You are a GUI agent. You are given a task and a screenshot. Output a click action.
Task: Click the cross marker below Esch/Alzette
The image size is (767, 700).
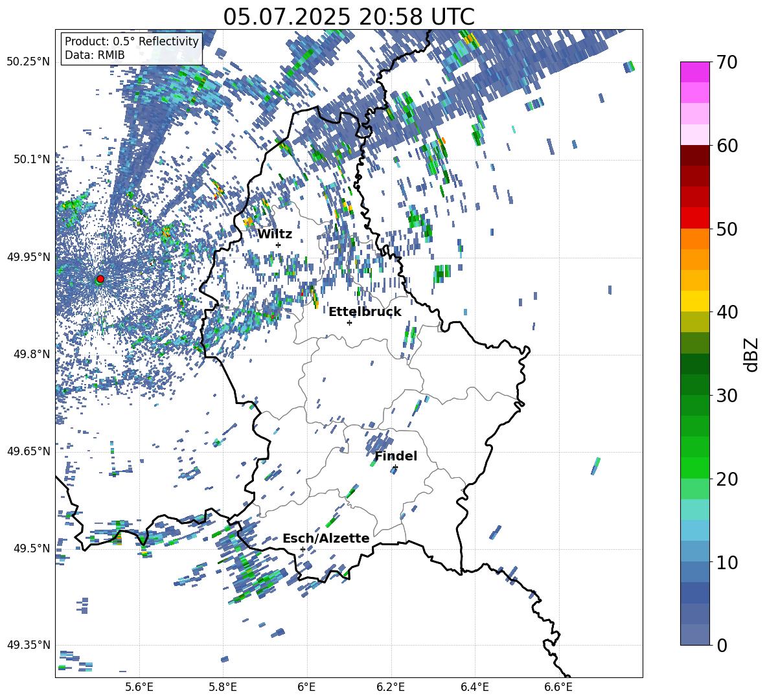(x=303, y=549)
